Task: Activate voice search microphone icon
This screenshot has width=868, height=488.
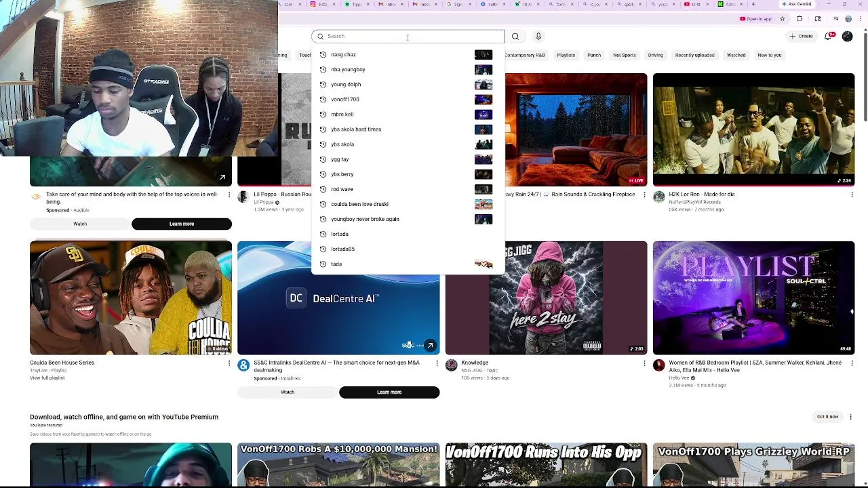Action: point(538,36)
